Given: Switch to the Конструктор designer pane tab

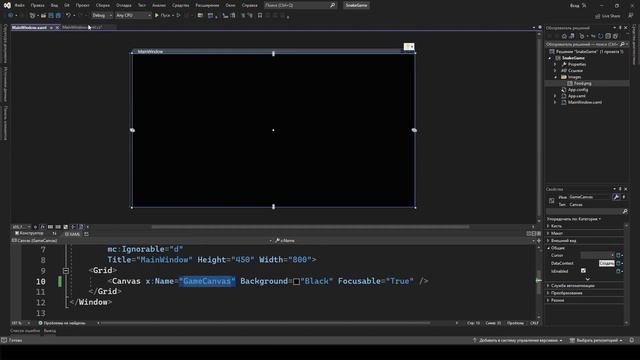Looking at the screenshot, I should [x=29, y=233].
